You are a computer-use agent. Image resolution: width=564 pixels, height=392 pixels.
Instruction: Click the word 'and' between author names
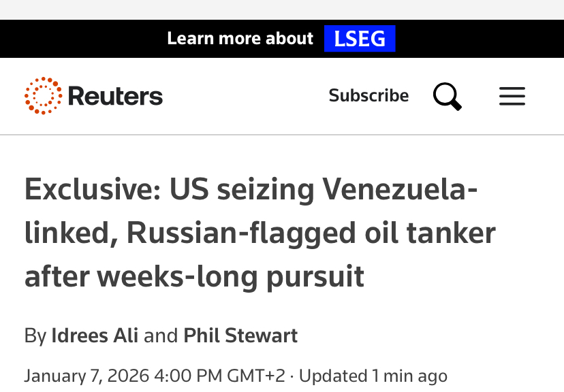click(x=161, y=336)
